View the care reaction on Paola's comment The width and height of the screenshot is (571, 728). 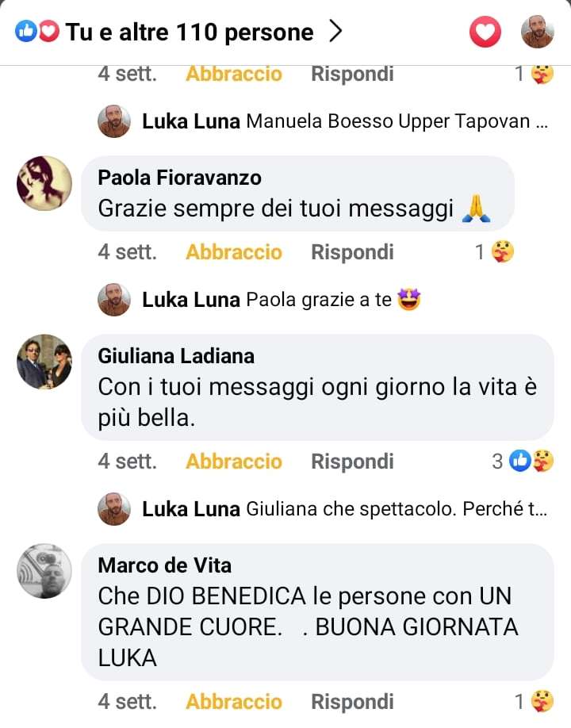click(495, 252)
